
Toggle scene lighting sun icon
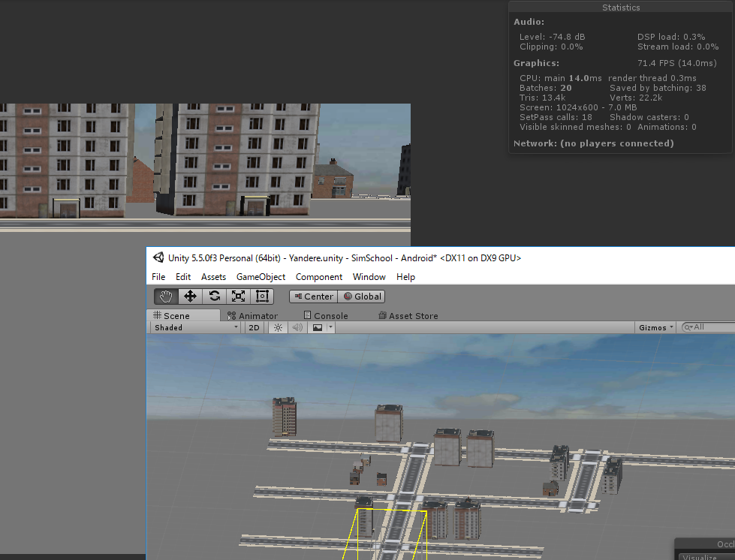tap(278, 327)
